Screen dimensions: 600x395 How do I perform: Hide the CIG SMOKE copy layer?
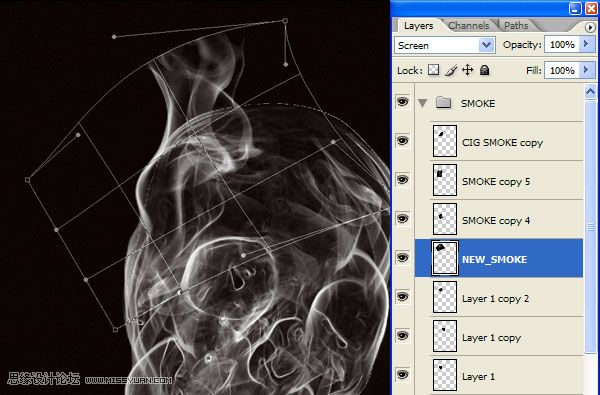[402, 141]
